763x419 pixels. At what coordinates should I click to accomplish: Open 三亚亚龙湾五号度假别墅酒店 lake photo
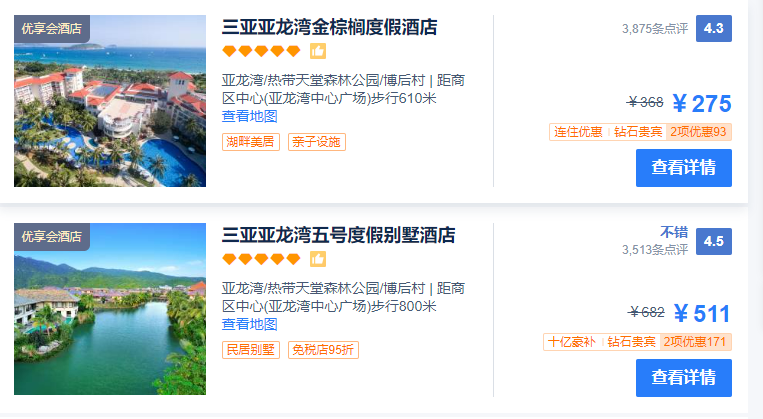tap(110, 309)
